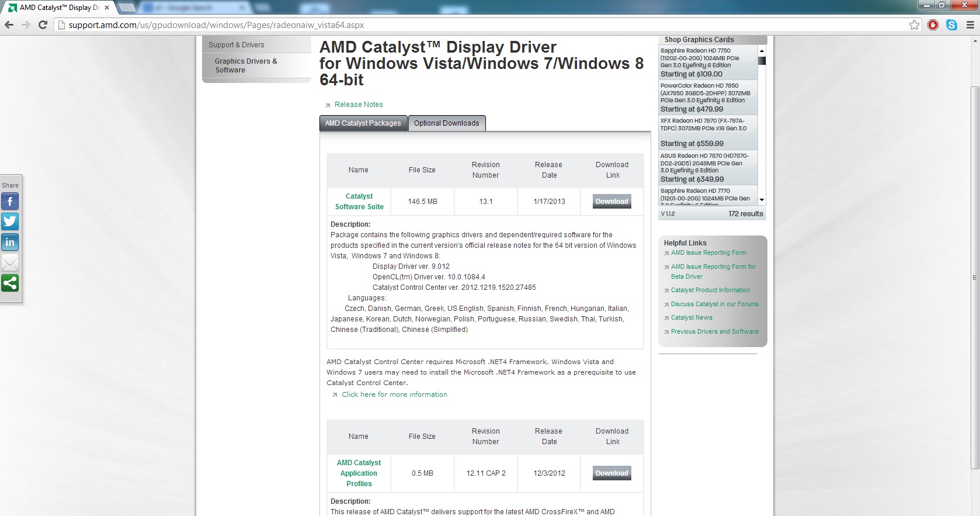The width and height of the screenshot is (980, 516).
Task: Open the Catalyst Software Suite link
Action: pos(359,202)
